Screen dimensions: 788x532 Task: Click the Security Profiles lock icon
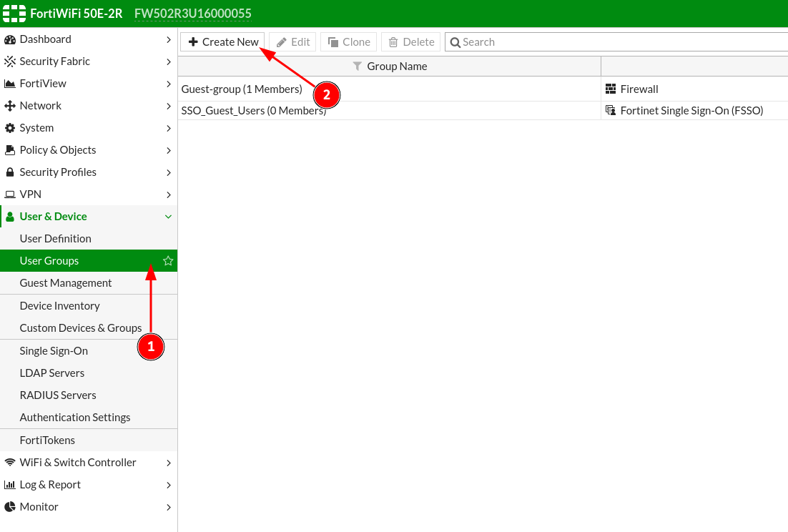(10, 172)
